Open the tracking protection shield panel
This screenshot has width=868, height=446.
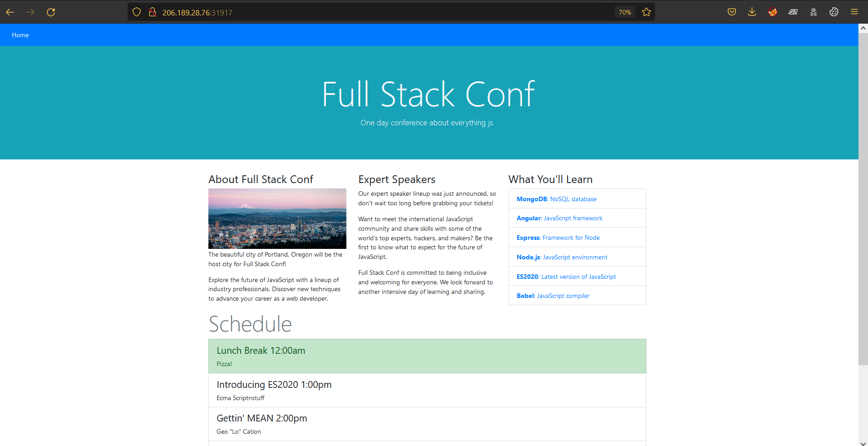tap(137, 12)
